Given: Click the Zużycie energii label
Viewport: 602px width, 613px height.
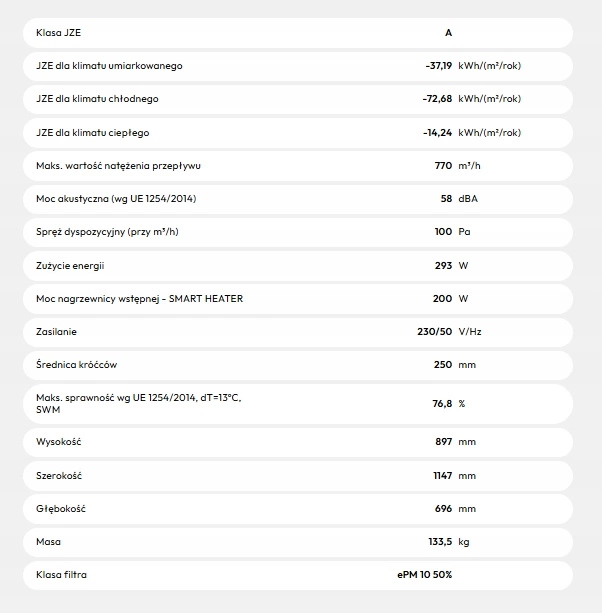Looking at the screenshot, I should pyautogui.click(x=70, y=265).
